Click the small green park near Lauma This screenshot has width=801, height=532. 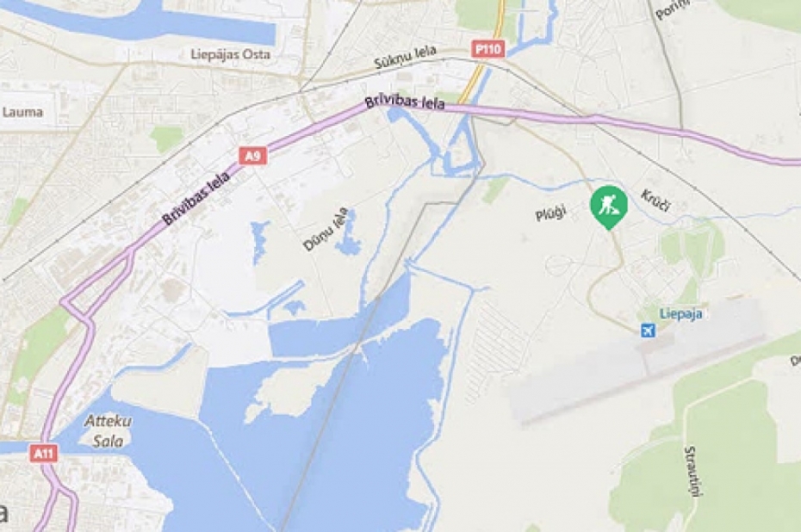tap(166, 139)
